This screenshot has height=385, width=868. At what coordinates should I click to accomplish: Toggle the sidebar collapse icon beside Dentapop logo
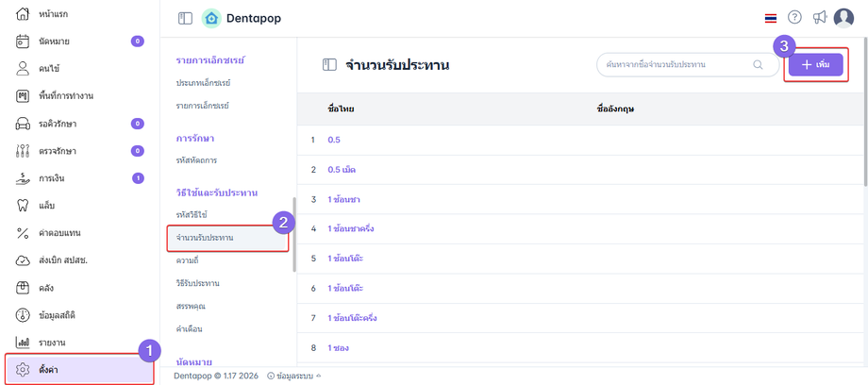pyautogui.click(x=185, y=18)
